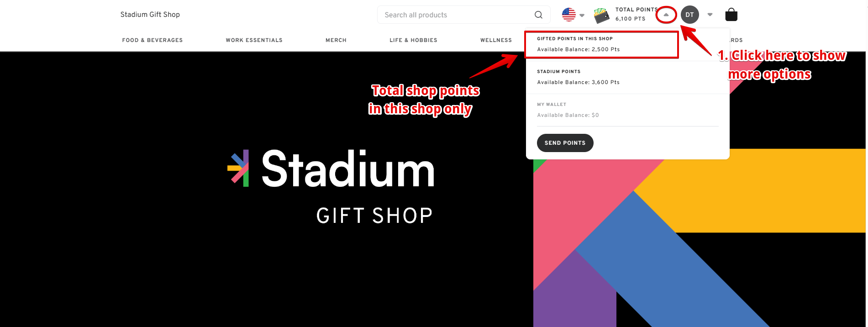The image size is (868, 327).
Task: Select the Stadium Points balance entry
Action: (x=628, y=77)
